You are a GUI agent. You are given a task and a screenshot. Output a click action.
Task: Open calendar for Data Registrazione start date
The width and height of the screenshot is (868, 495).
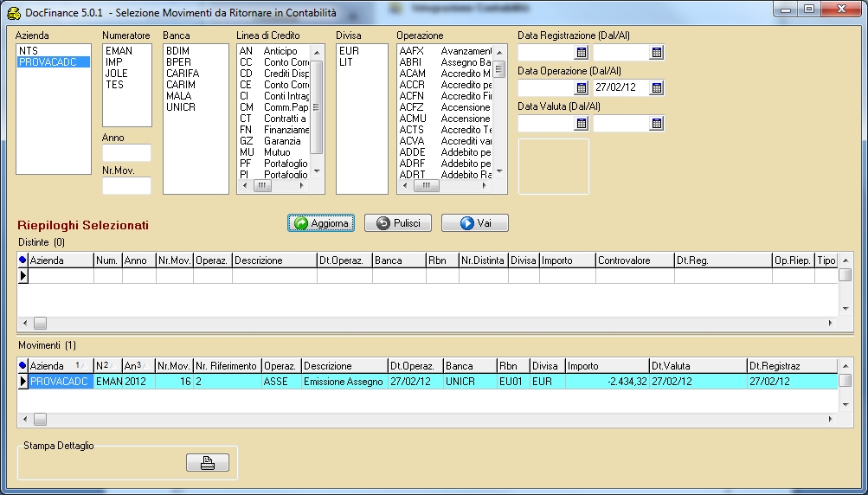[x=581, y=53]
